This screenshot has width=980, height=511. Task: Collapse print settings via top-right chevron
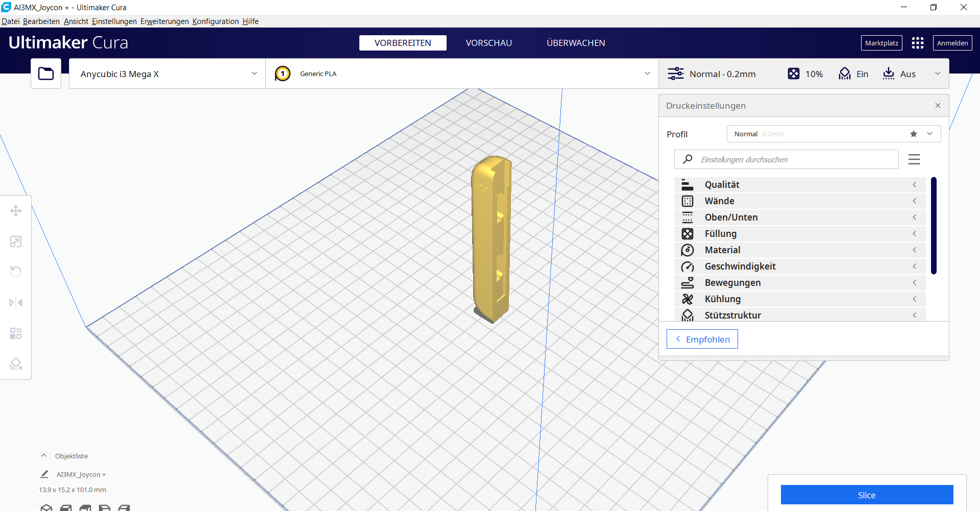938,74
